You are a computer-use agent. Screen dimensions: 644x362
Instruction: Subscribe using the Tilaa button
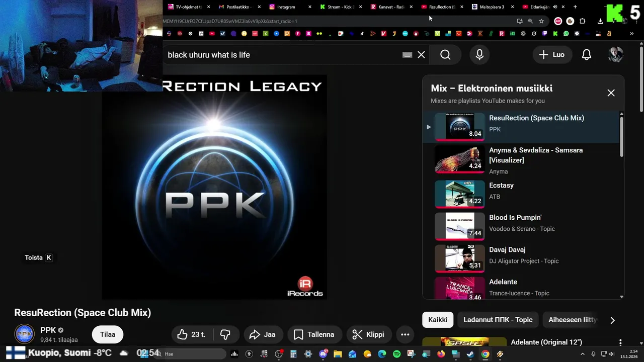pos(108,334)
